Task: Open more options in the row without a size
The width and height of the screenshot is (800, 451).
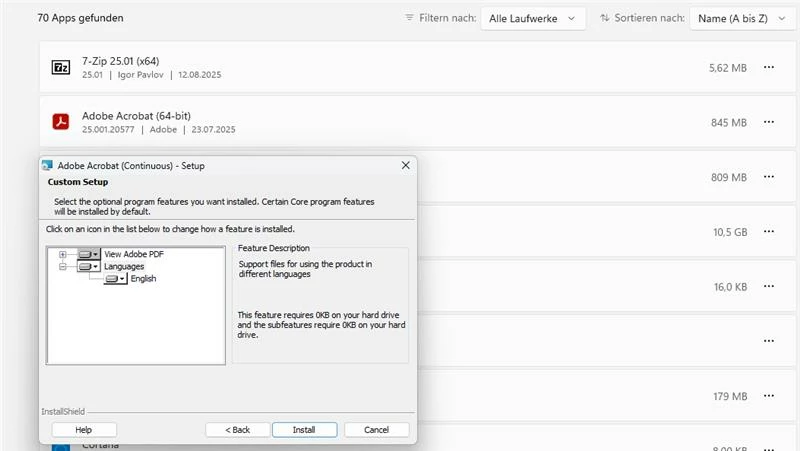Action: point(768,341)
